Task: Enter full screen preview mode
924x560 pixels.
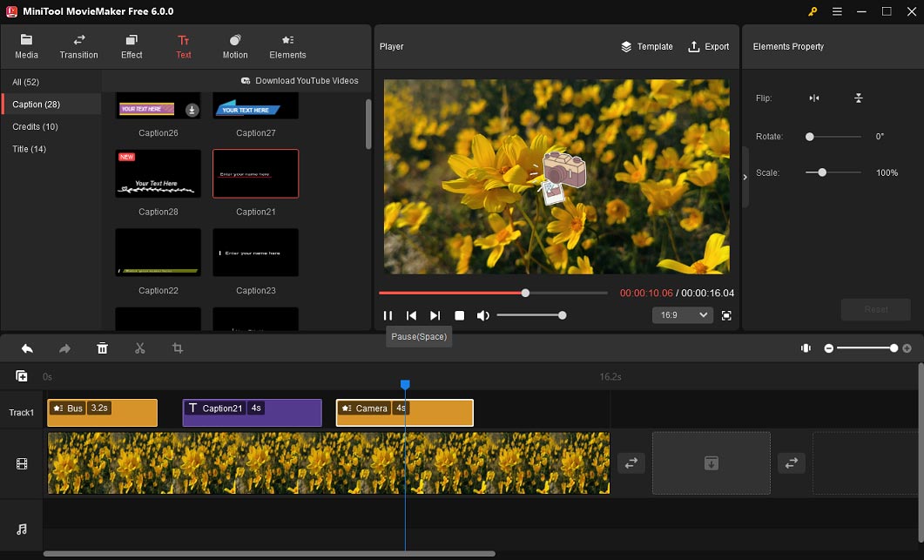Action: click(x=726, y=315)
